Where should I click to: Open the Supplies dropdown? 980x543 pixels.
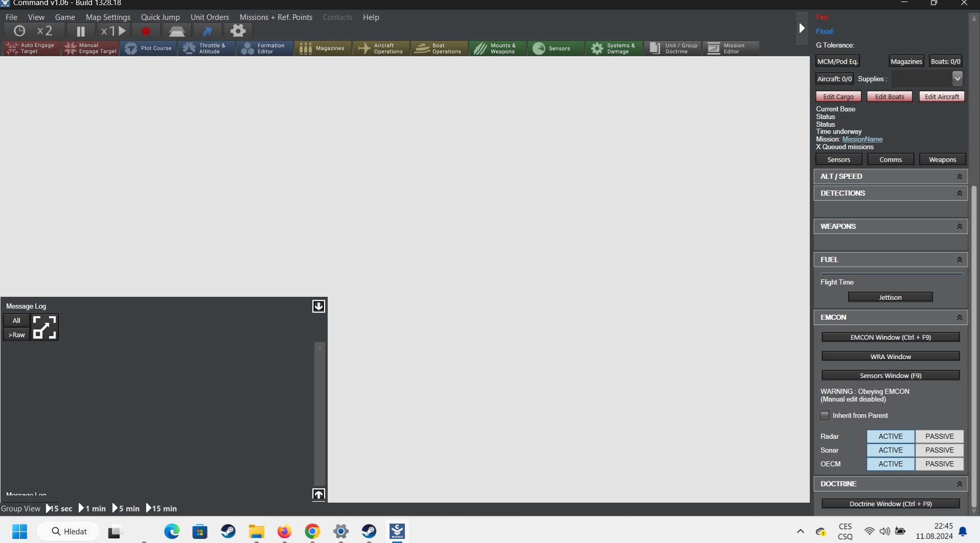(958, 79)
